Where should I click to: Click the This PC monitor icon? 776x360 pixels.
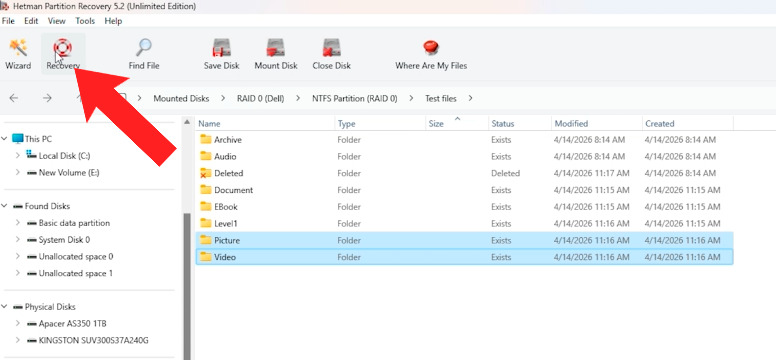point(17,139)
